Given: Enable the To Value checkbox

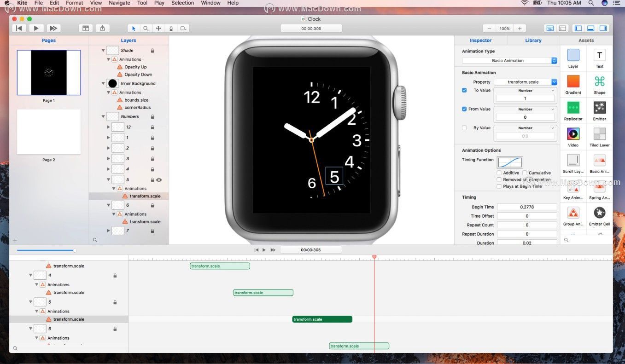Looking at the screenshot, I should [464, 90].
